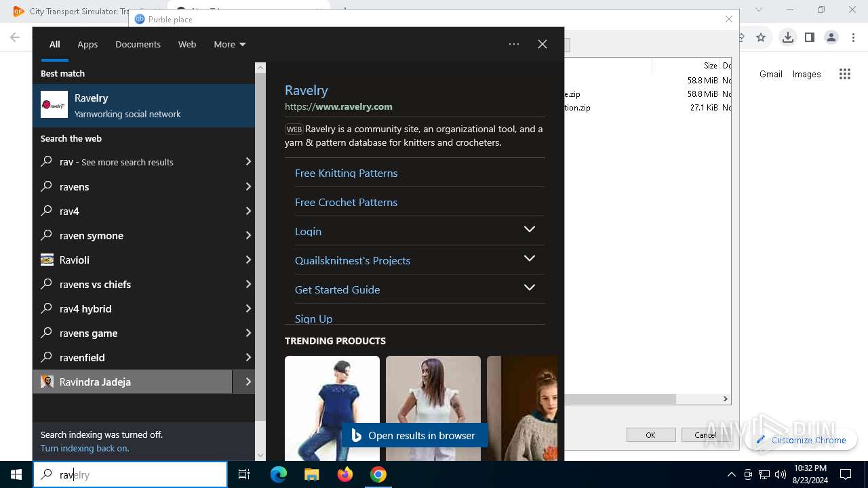Expand the 'rav4 hybrid' suggestion arrow
Viewport: 868px width, 488px height.
pos(248,308)
